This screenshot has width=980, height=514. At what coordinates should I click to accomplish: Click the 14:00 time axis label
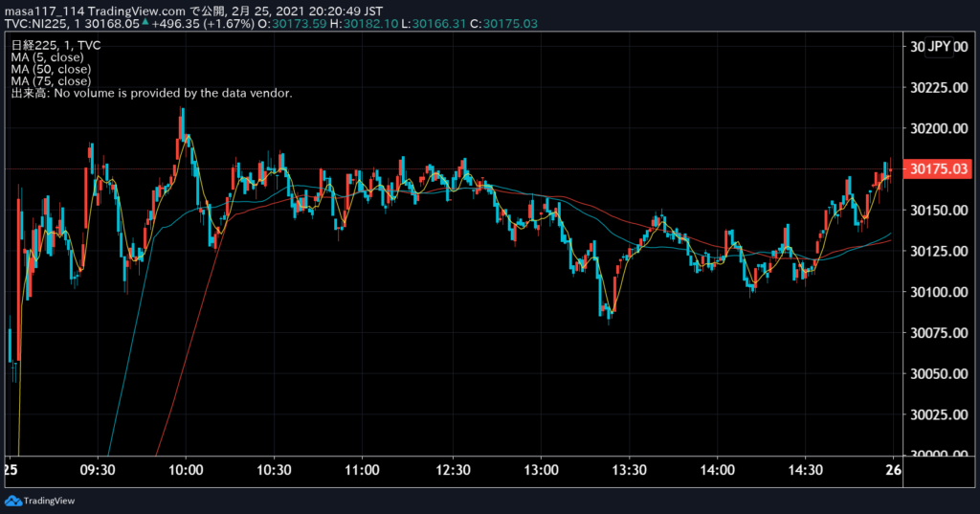coord(717,470)
